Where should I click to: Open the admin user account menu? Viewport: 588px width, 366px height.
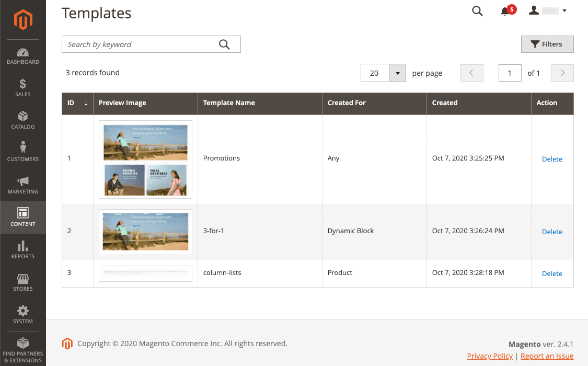548,10
